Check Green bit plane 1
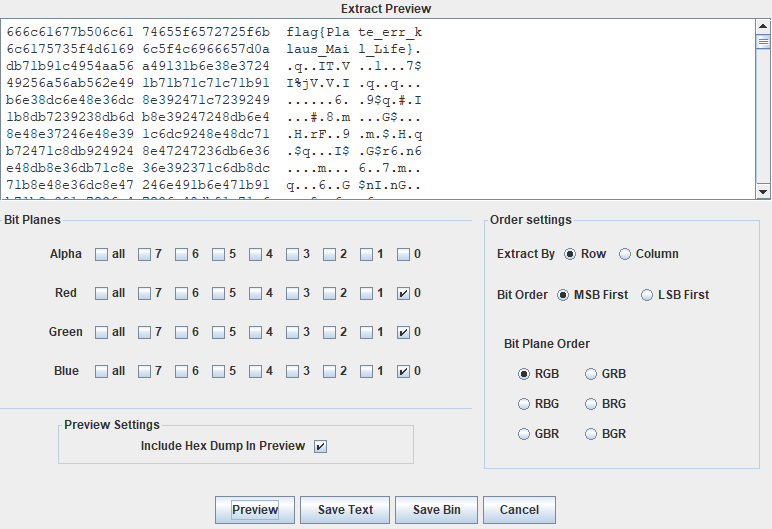The height and width of the screenshot is (529, 772). click(366, 332)
